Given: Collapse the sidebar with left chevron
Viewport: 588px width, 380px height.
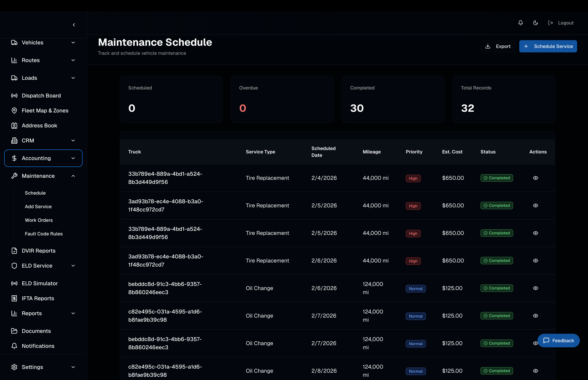Looking at the screenshot, I should point(74,25).
